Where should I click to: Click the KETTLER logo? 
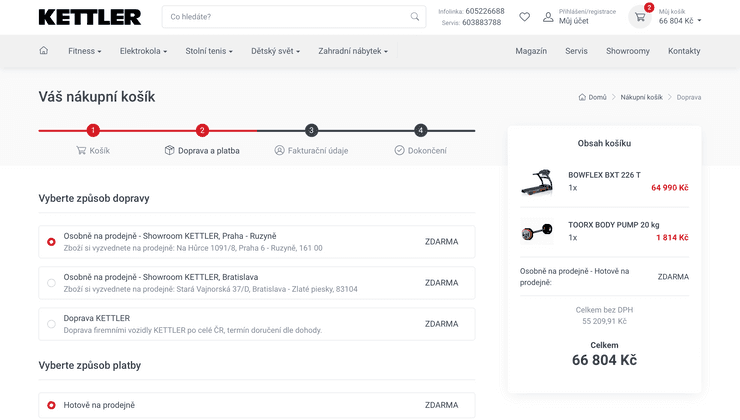click(89, 17)
